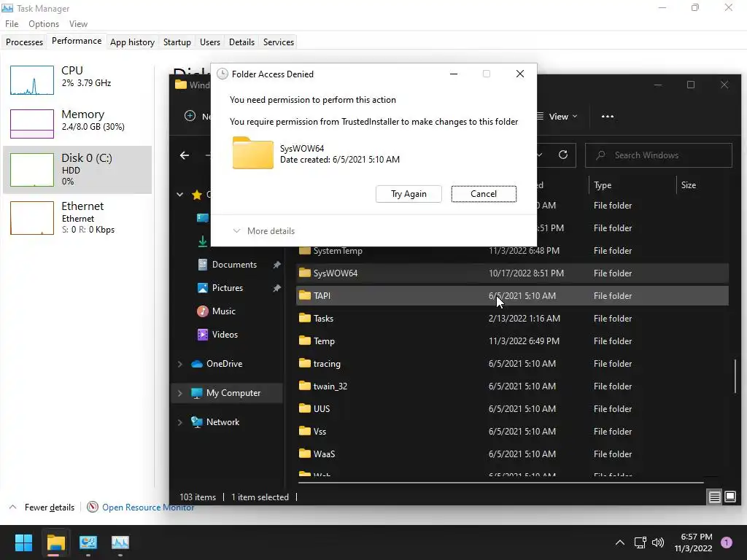This screenshot has height=560, width=747.
Task: Click the pin icon beside Documents
Action: (276, 265)
